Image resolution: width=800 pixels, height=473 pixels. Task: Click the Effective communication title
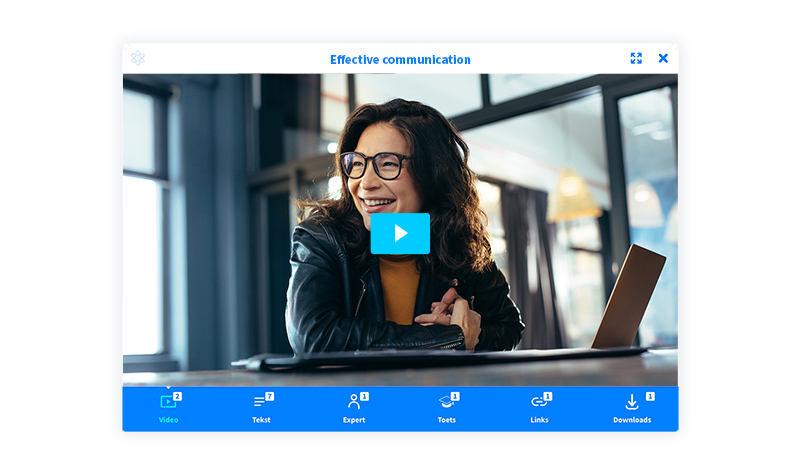(x=400, y=60)
